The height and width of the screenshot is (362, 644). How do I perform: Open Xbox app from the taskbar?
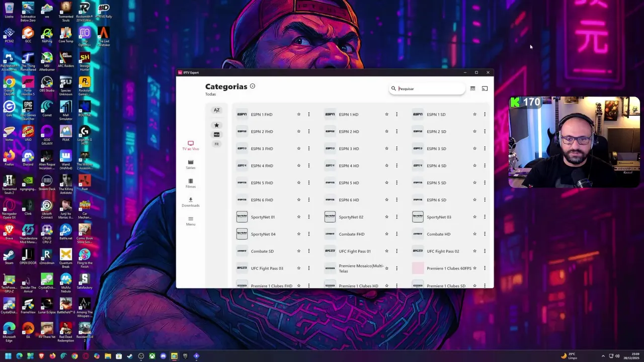click(152, 356)
